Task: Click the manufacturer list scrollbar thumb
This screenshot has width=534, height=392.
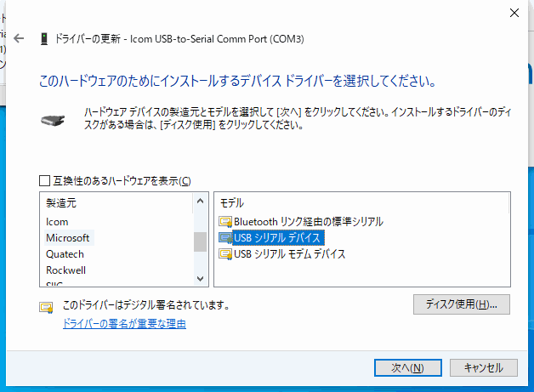Action: [201, 241]
